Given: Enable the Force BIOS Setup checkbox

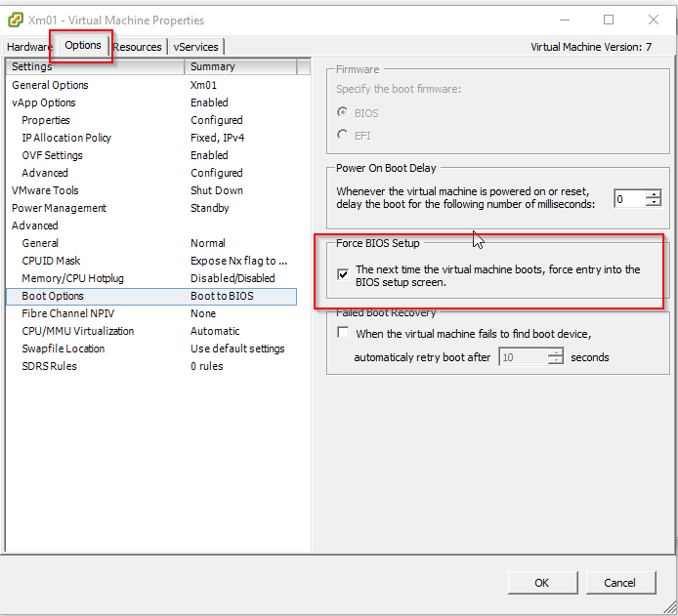Looking at the screenshot, I should tap(343, 275).
